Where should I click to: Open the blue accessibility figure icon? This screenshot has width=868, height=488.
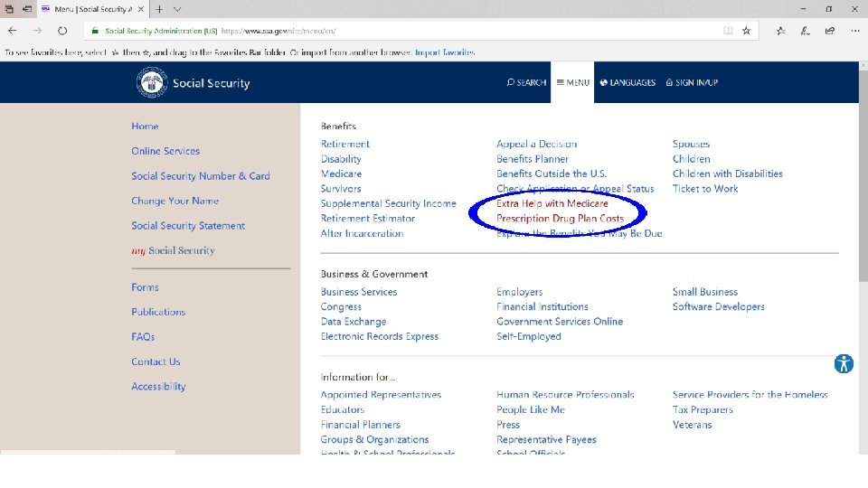point(843,363)
